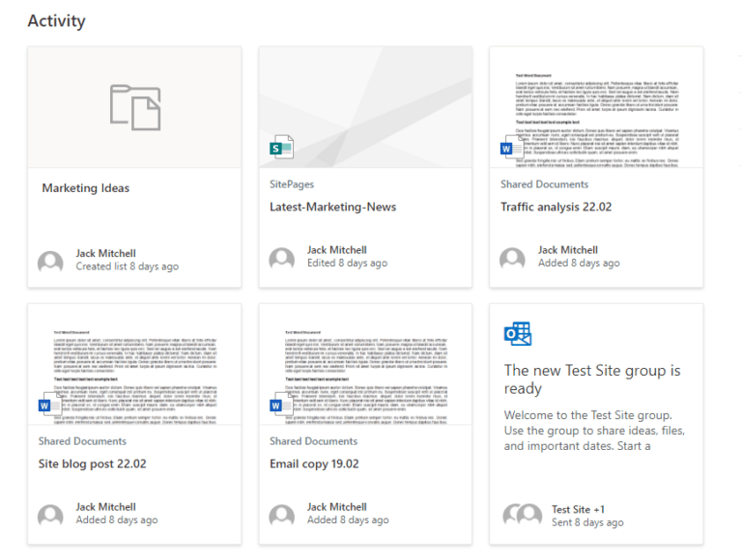Click Word icon on Email copy 19.02 card
The height and width of the screenshot is (560, 742).
pos(281,404)
